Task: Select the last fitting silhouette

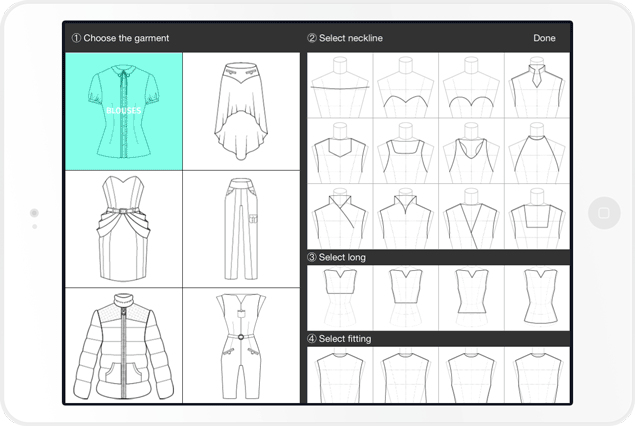Action: click(x=536, y=375)
